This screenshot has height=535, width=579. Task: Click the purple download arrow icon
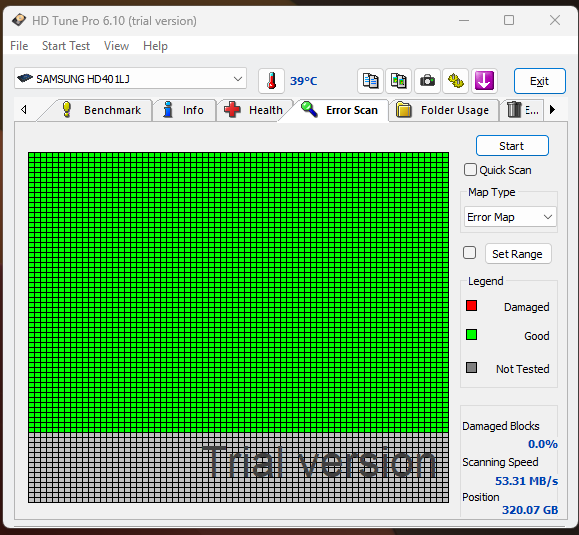click(x=484, y=81)
